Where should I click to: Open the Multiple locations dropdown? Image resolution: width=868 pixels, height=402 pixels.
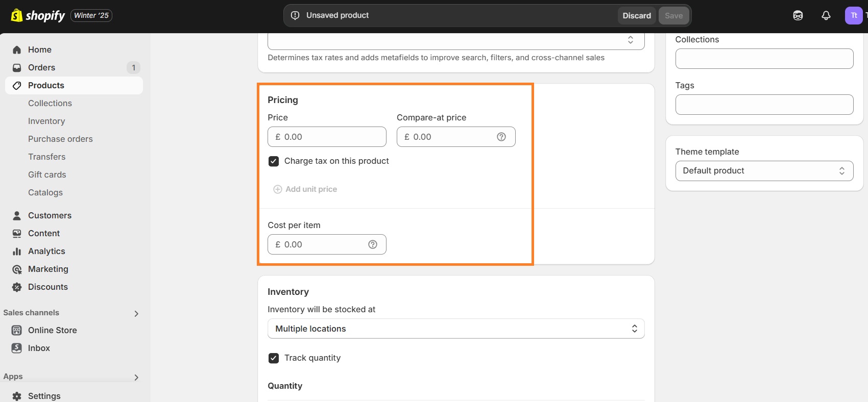point(455,329)
